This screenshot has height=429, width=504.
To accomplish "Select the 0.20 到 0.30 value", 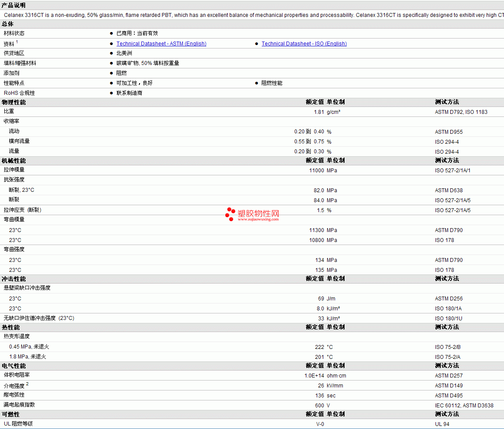I will pyautogui.click(x=309, y=152).
